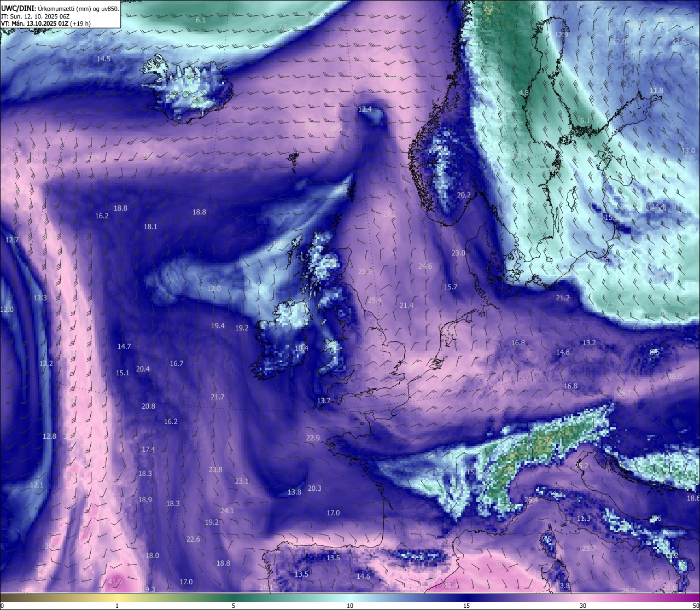Screen dimensions: 700x610
Task: Click the 21.7 value label
Action: coord(218,397)
